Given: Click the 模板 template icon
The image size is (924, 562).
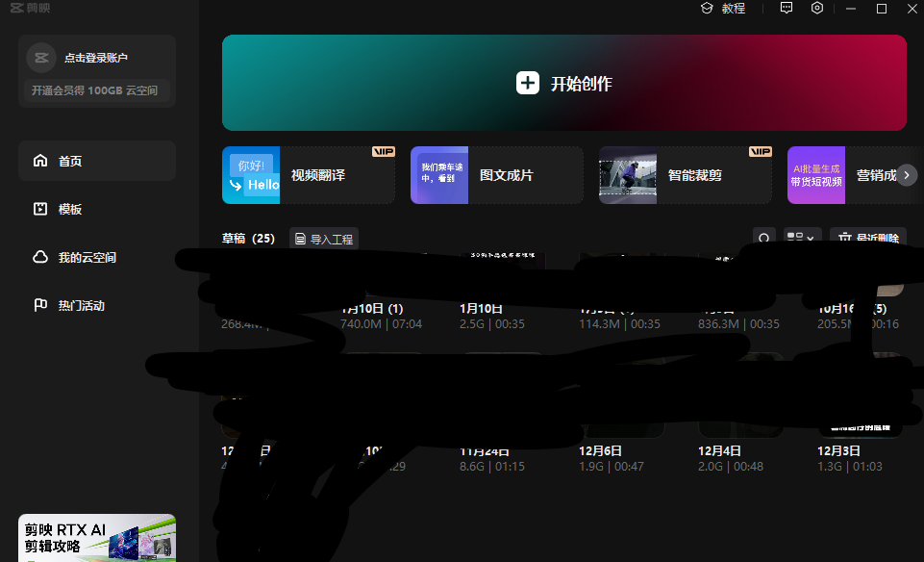Looking at the screenshot, I should (40, 209).
